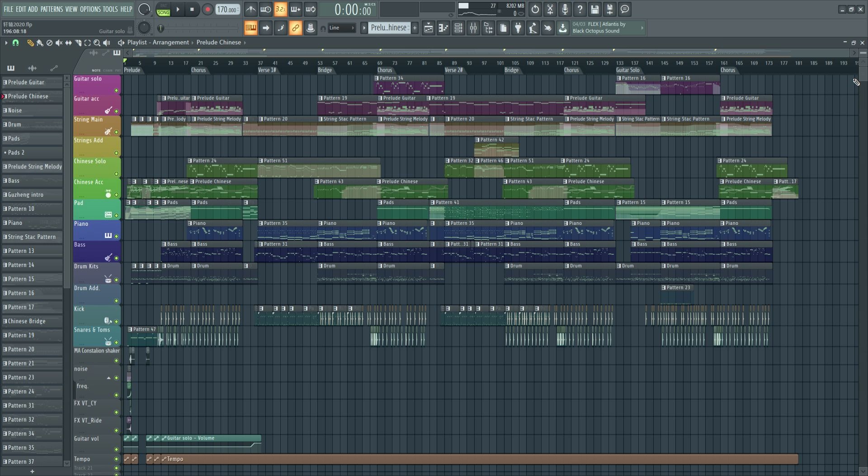Open the OPTIONS menu
This screenshot has width=868, height=476.
click(x=90, y=9)
